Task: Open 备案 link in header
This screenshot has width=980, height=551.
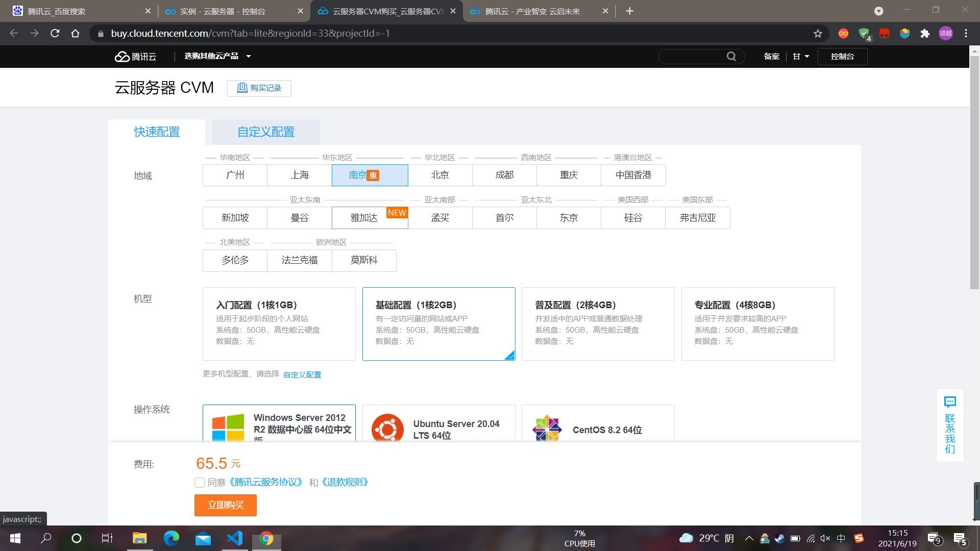Action: coord(771,57)
